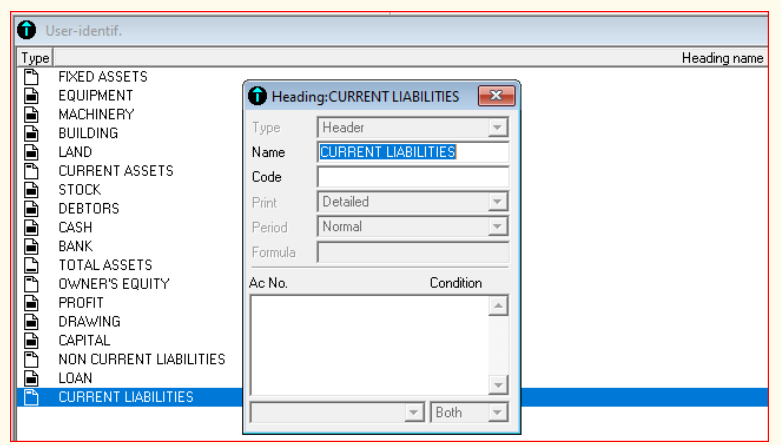This screenshot has height=445, width=781.
Task: Click the icon beside CASH row
Action: pos(31,228)
